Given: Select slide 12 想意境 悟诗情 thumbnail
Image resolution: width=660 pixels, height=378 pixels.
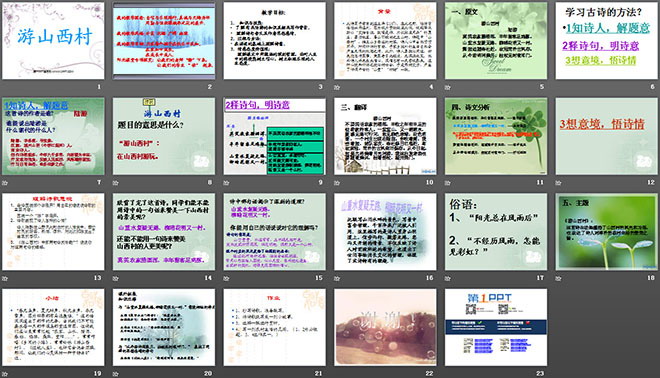Looking at the screenshot, I should (x=607, y=136).
